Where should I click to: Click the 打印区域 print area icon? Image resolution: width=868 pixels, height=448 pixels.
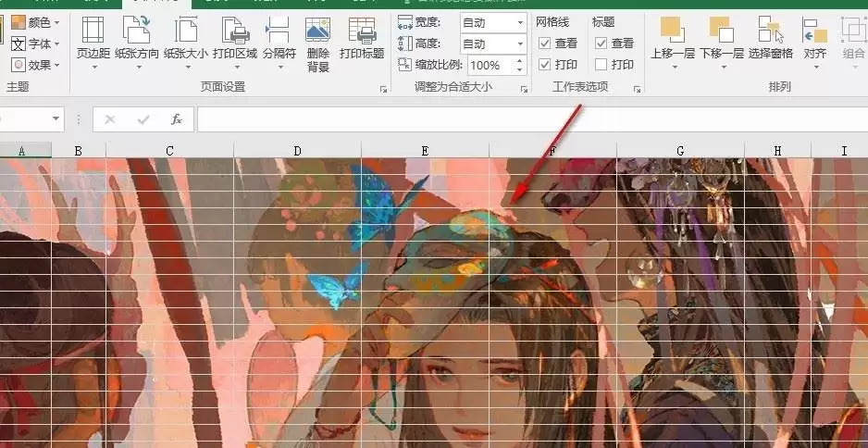(x=235, y=31)
